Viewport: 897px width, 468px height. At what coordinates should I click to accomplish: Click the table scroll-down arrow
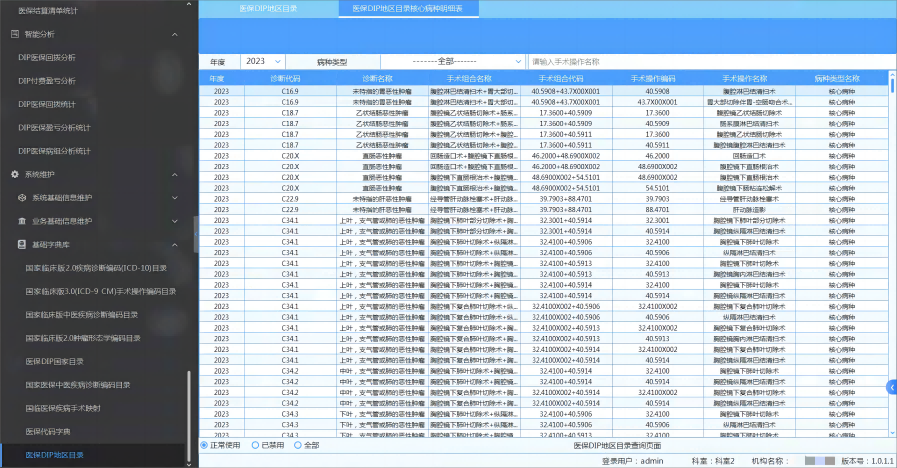[x=892, y=433]
